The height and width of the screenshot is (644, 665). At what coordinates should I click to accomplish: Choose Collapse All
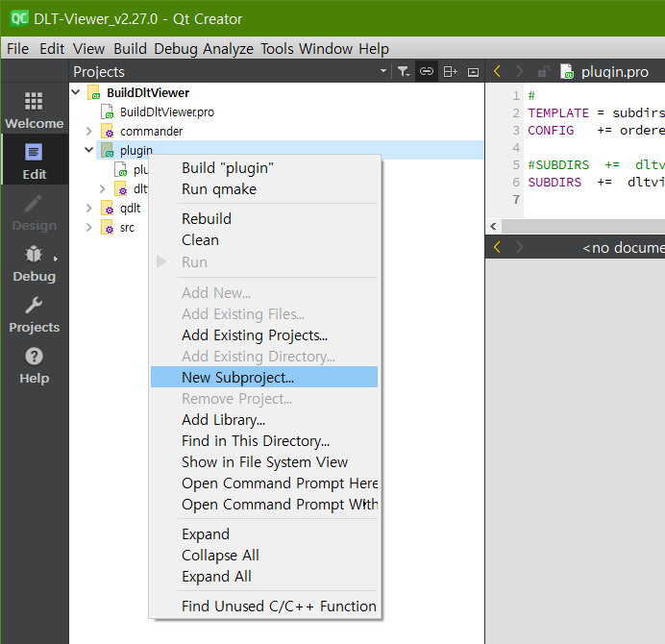[x=264, y=556]
